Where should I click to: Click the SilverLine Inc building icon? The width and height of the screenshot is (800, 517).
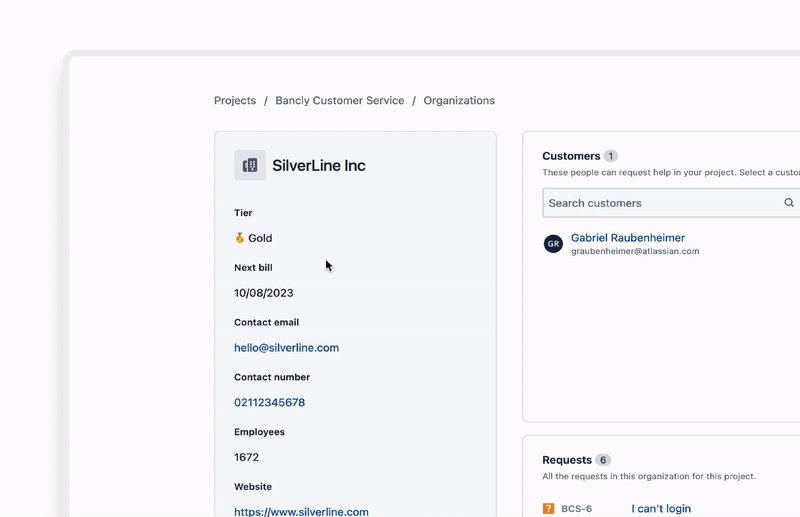tap(250, 165)
